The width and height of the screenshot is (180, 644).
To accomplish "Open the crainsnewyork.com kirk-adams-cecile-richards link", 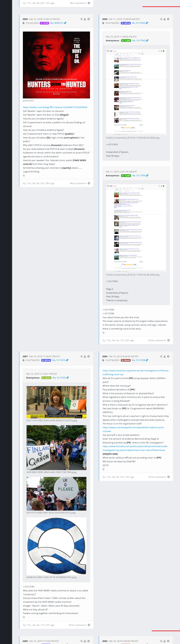I will [x=133, y=429].
